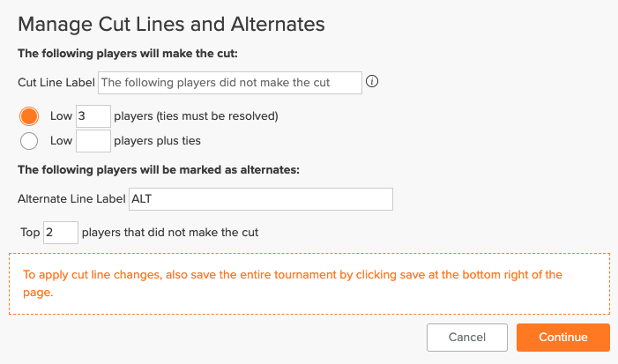Image resolution: width=618 pixels, height=364 pixels.
Task: Click 'The following players will make the cut' heading
Action: tap(128, 54)
